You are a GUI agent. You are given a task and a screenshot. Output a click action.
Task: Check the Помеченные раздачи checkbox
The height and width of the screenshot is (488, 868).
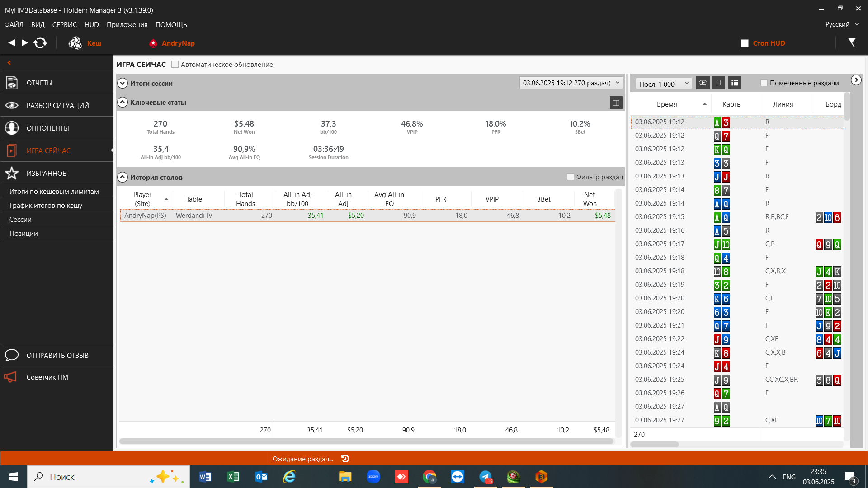(x=764, y=83)
